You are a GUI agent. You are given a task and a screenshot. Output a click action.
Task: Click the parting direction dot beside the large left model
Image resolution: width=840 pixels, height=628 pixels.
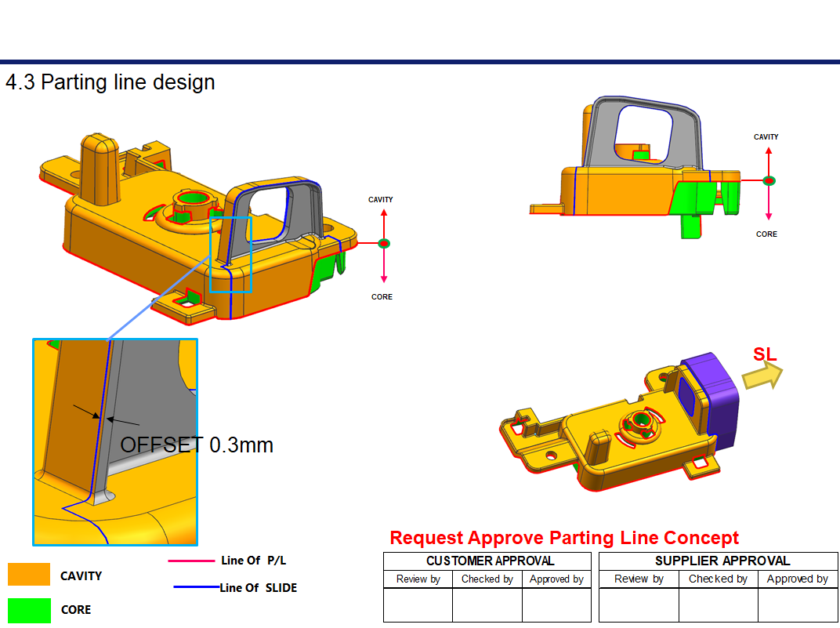pos(383,243)
